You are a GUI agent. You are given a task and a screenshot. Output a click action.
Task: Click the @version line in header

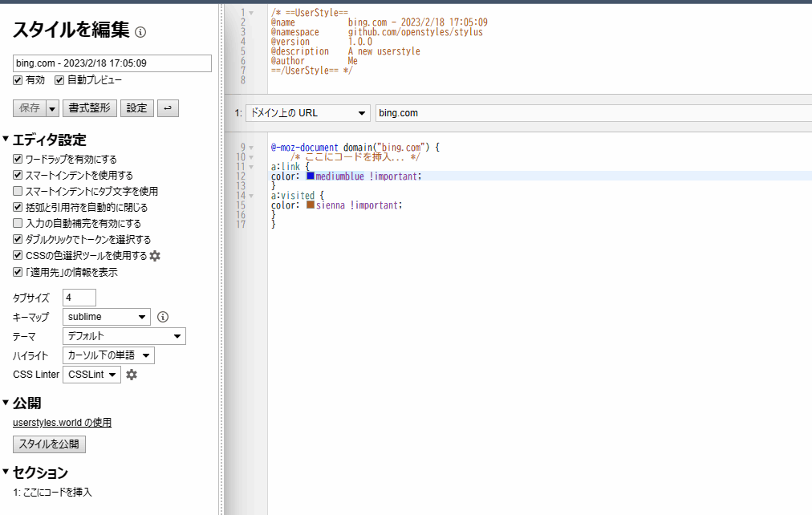coord(322,42)
